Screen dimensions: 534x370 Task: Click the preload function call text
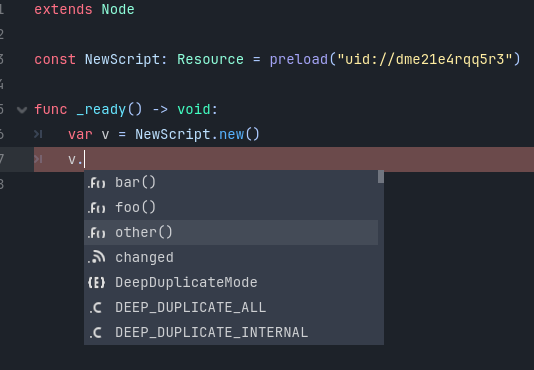point(299,60)
